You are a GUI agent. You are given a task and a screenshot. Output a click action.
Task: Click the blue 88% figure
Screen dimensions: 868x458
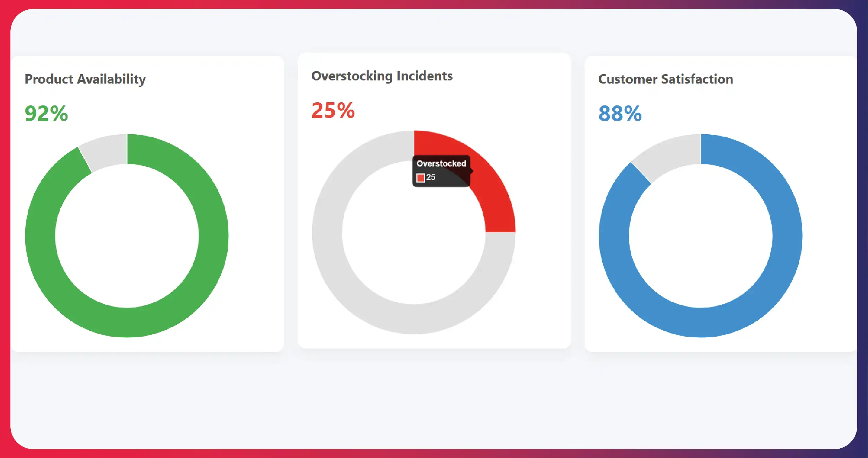620,113
